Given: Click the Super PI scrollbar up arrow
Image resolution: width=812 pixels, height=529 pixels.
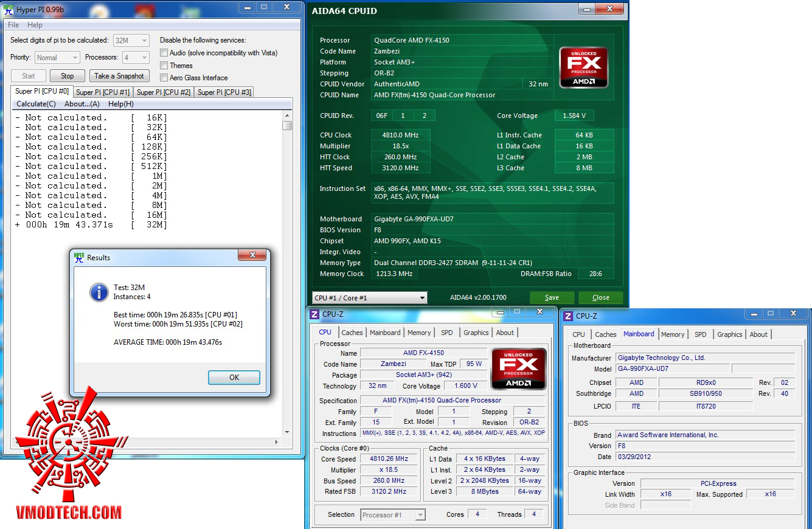Looking at the screenshot, I should pyautogui.click(x=287, y=116).
